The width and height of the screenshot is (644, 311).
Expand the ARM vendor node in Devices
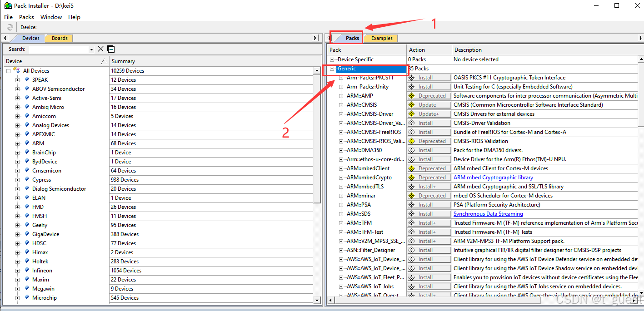[17, 143]
